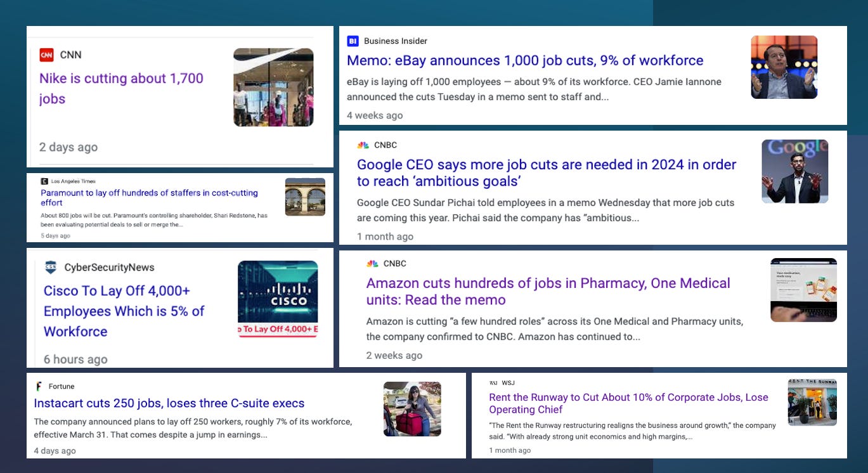Click the CNN source name text
868x473 pixels.
(x=70, y=55)
